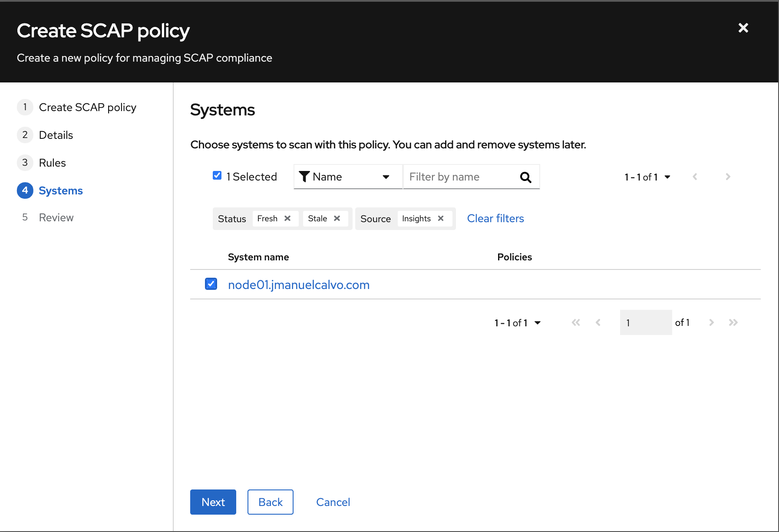Click the Policies column header

pos(515,257)
